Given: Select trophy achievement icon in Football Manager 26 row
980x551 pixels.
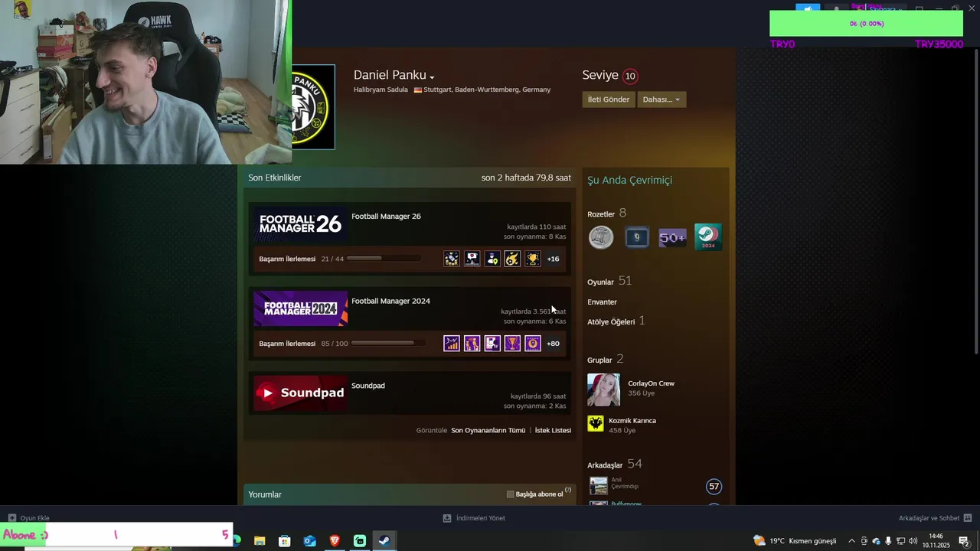Looking at the screenshot, I should click(x=533, y=259).
